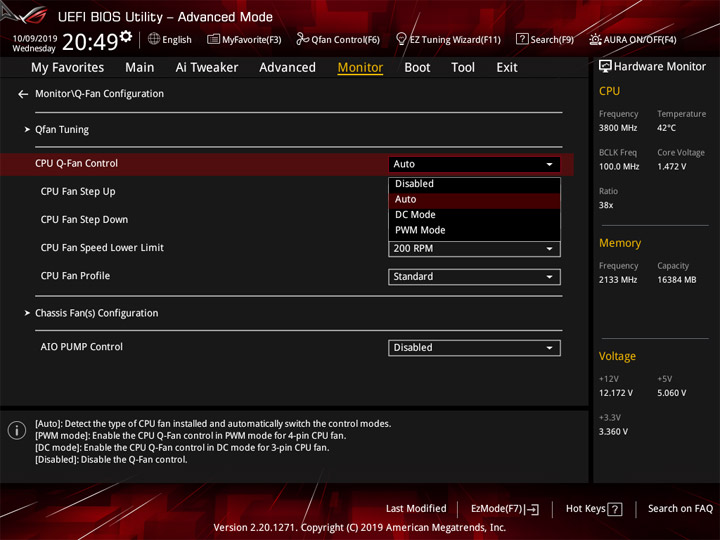The image size is (720, 540).
Task: Switch to the Ai Tweaker tab
Action: pos(207,68)
